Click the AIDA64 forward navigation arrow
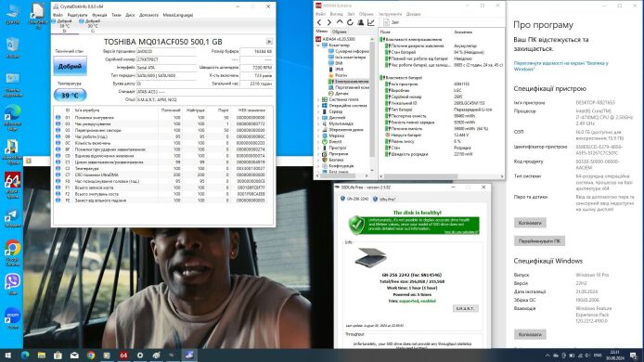 [x=329, y=22]
